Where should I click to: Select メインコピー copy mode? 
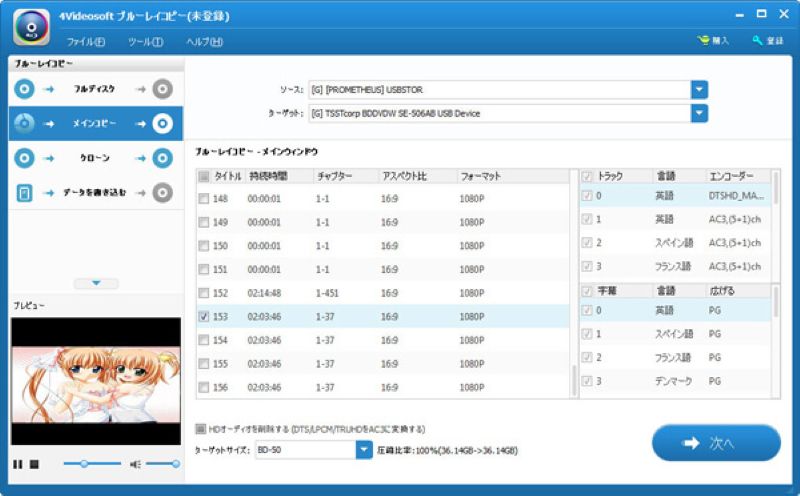pyautogui.click(x=95, y=123)
